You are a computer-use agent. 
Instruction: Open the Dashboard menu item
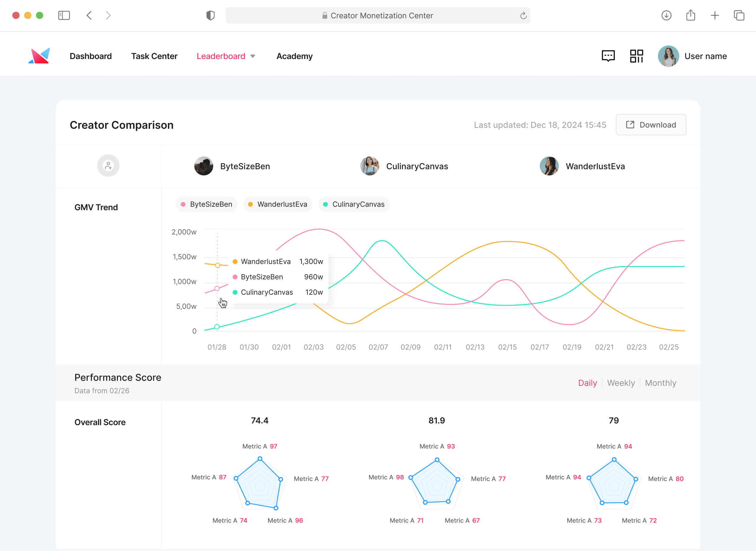(91, 56)
